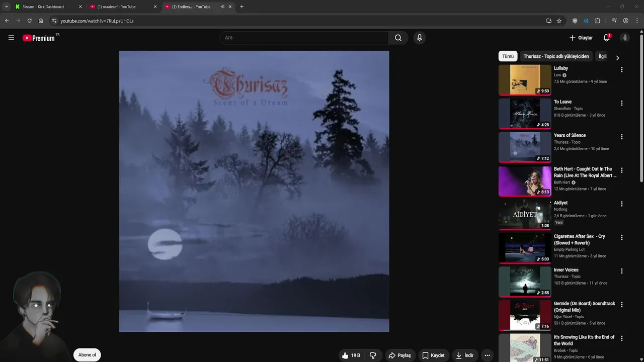This screenshot has width=644, height=362.
Task: Open options menu for Inner Voices video
Action: (621, 271)
